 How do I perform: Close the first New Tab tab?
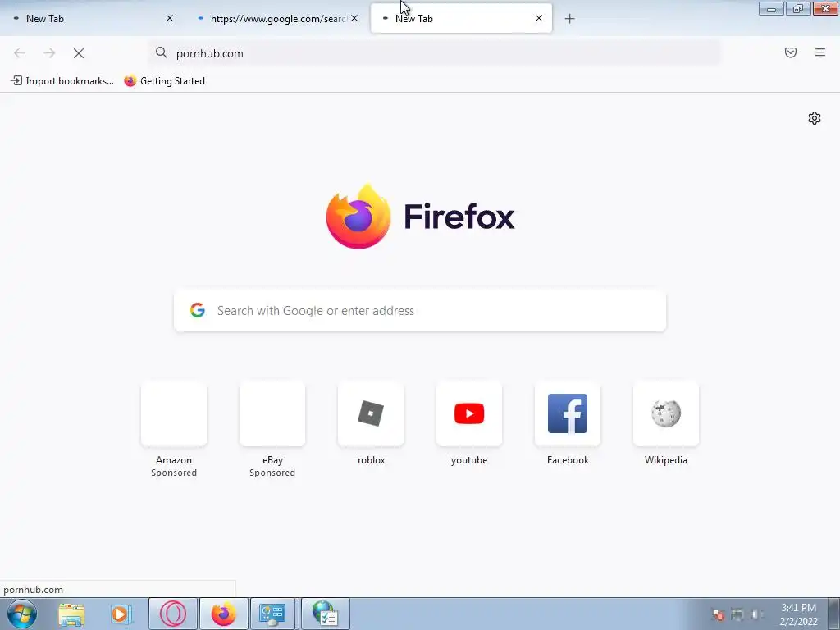(x=170, y=18)
